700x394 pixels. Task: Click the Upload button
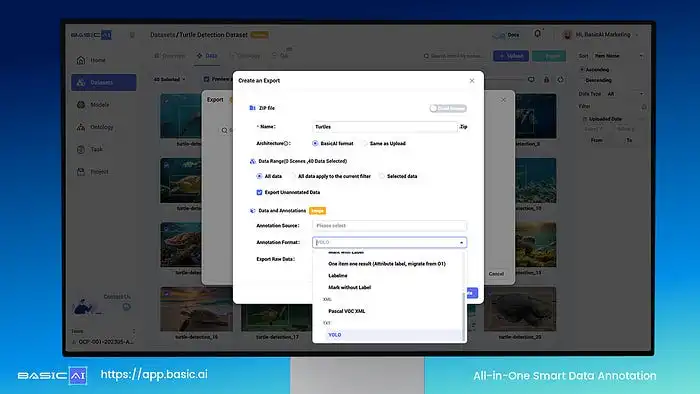pos(511,56)
